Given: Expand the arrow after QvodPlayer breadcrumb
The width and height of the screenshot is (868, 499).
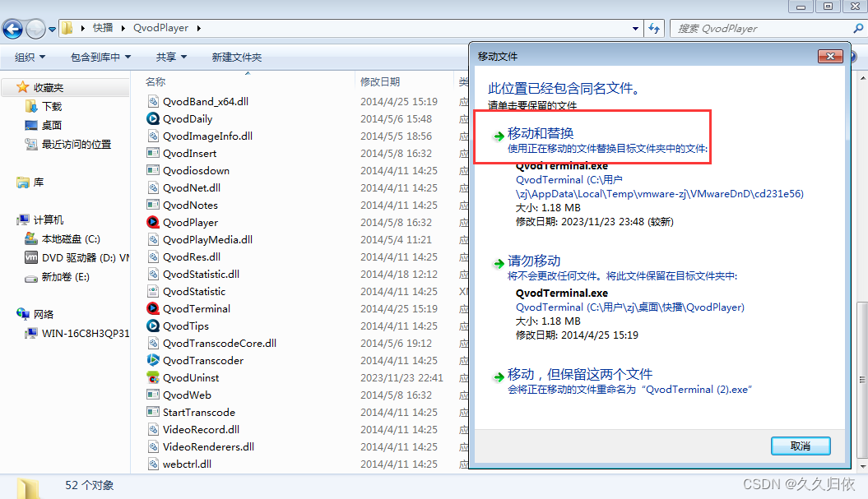Looking at the screenshot, I should 199,28.
